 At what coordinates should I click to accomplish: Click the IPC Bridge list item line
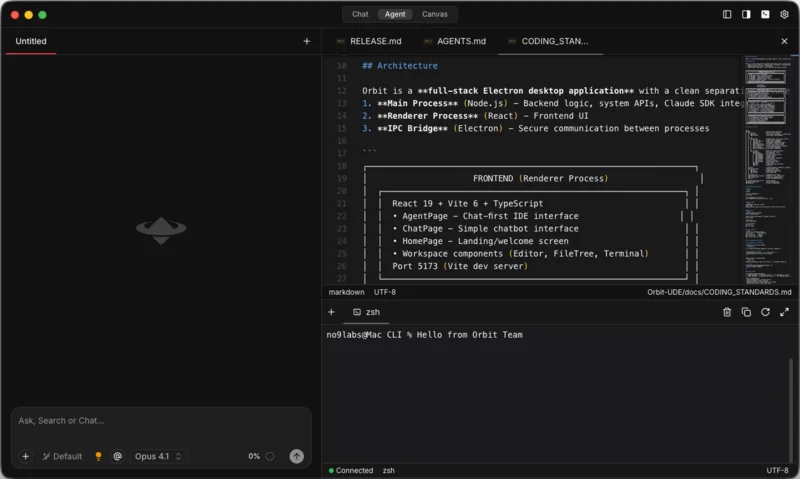[536, 129]
